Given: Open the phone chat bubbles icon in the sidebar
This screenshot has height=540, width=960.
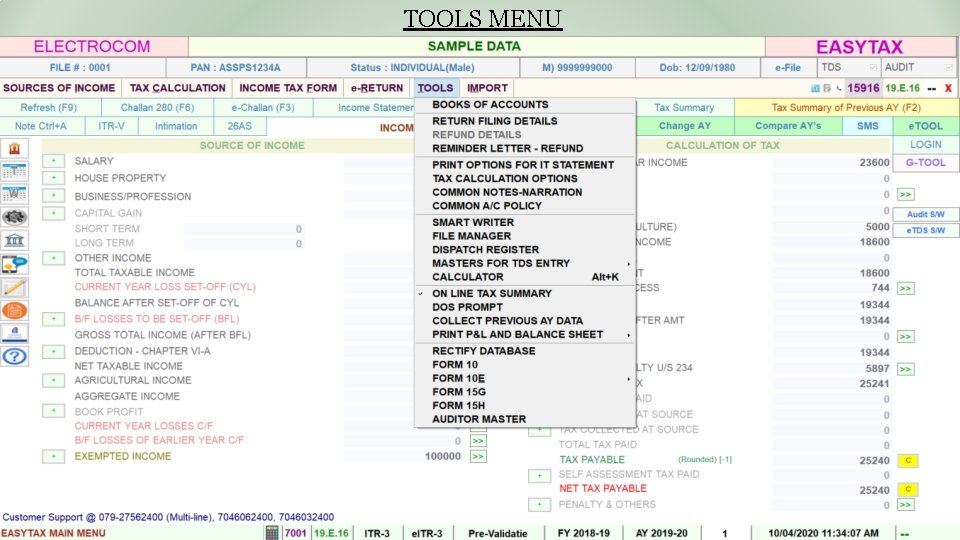Looking at the screenshot, I should pyautogui.click(x=14, y=264).
